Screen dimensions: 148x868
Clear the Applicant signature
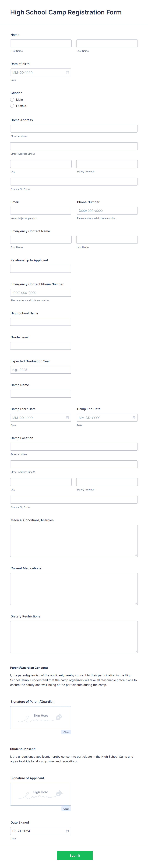66,808
